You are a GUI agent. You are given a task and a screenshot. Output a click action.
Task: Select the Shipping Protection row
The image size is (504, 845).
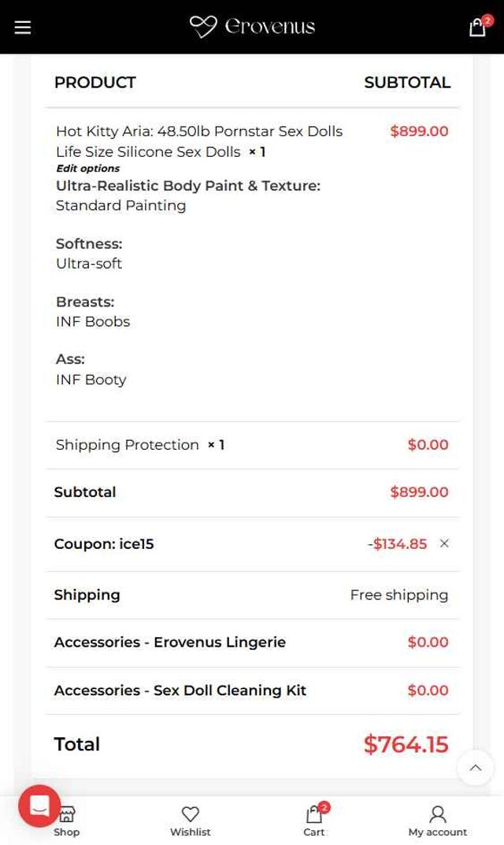[128, 445]
